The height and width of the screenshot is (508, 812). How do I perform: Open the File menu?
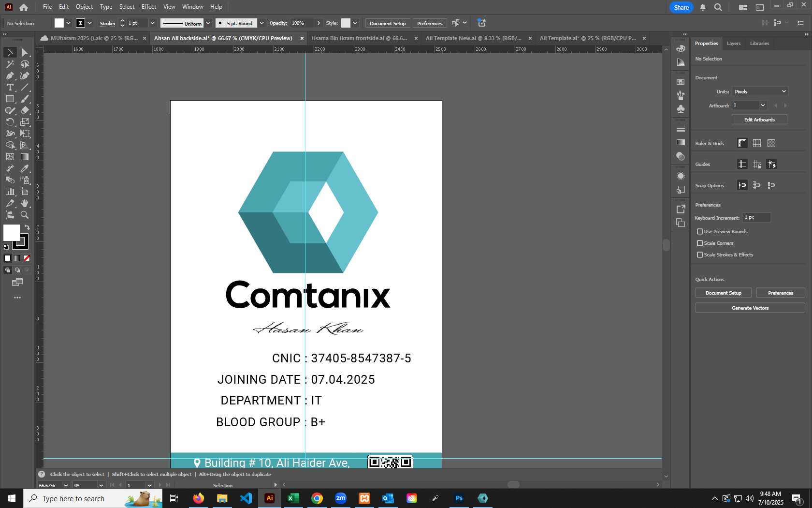[x=47, y=7]
